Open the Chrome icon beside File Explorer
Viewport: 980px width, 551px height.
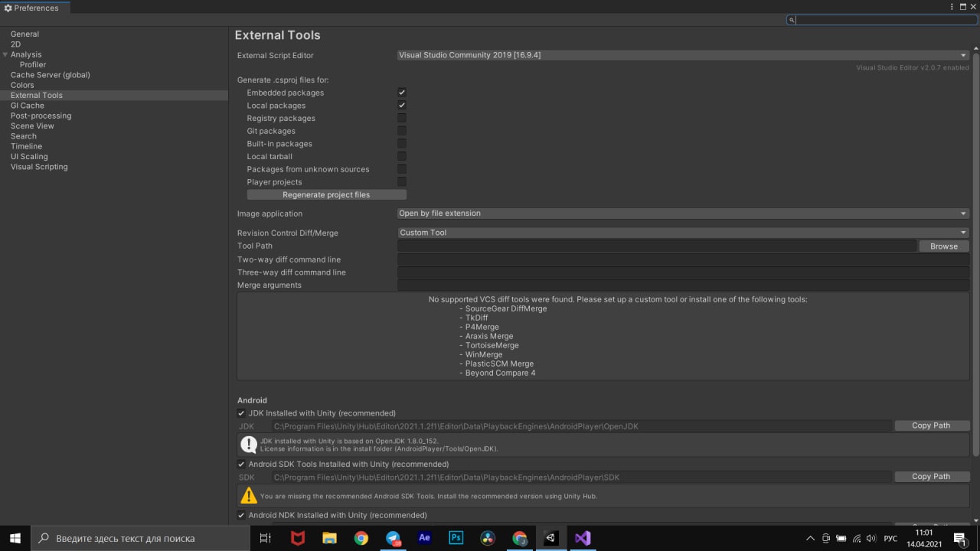coord(361,538)
